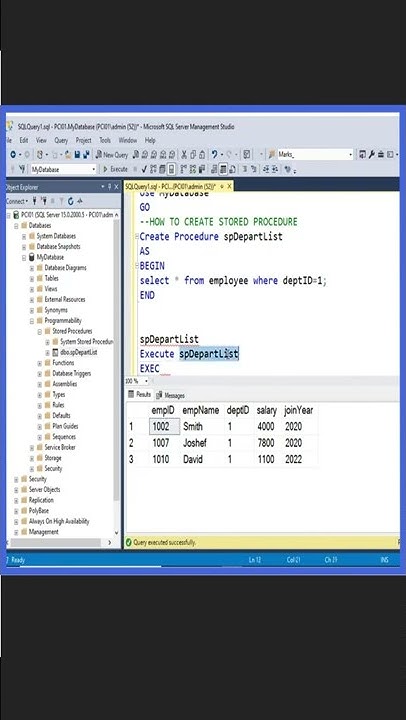Click the Refresh icon in Object Explorer

pos(71,201)
